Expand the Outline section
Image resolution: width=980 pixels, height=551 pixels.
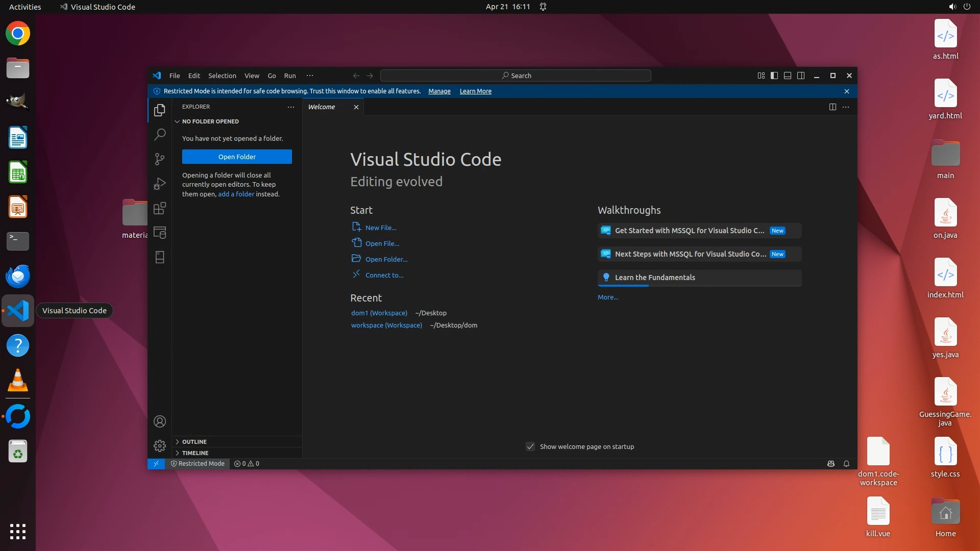pyautogui.click(x=194, y=442)
